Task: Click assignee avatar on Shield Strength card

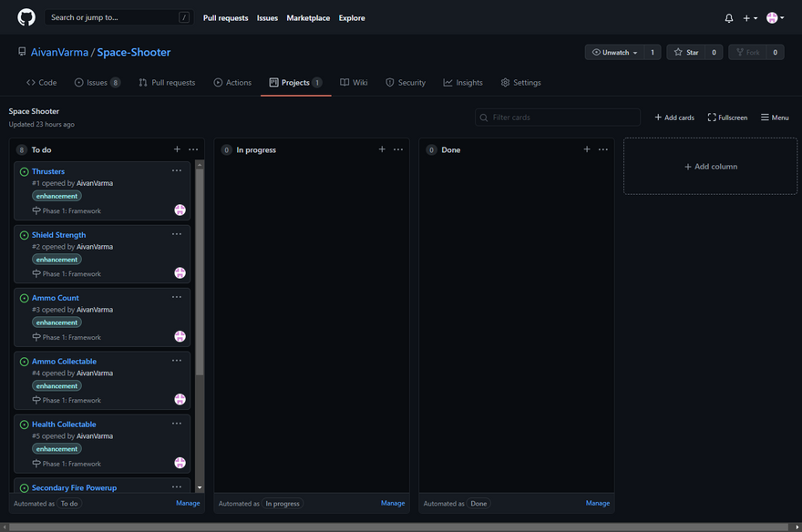Action: click(180, 273)
